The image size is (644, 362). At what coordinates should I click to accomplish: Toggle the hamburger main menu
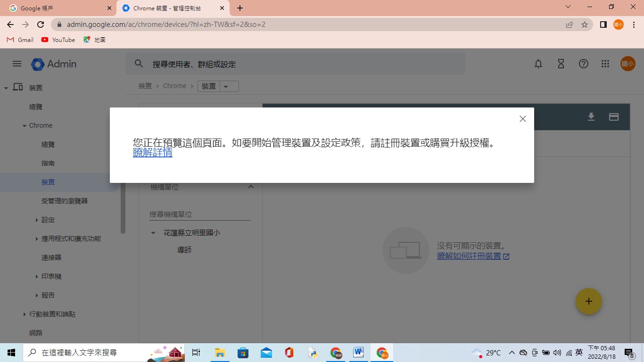tap(17, 64)
